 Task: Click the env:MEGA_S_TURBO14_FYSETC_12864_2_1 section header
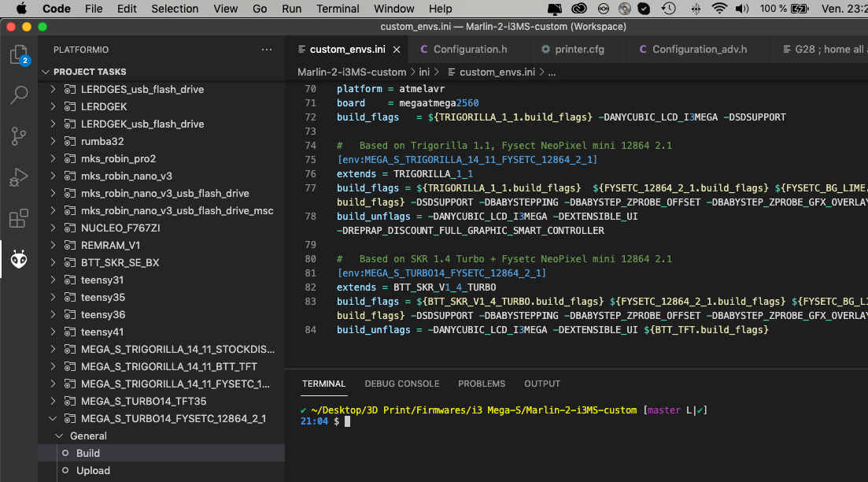[x=441, y=273]
